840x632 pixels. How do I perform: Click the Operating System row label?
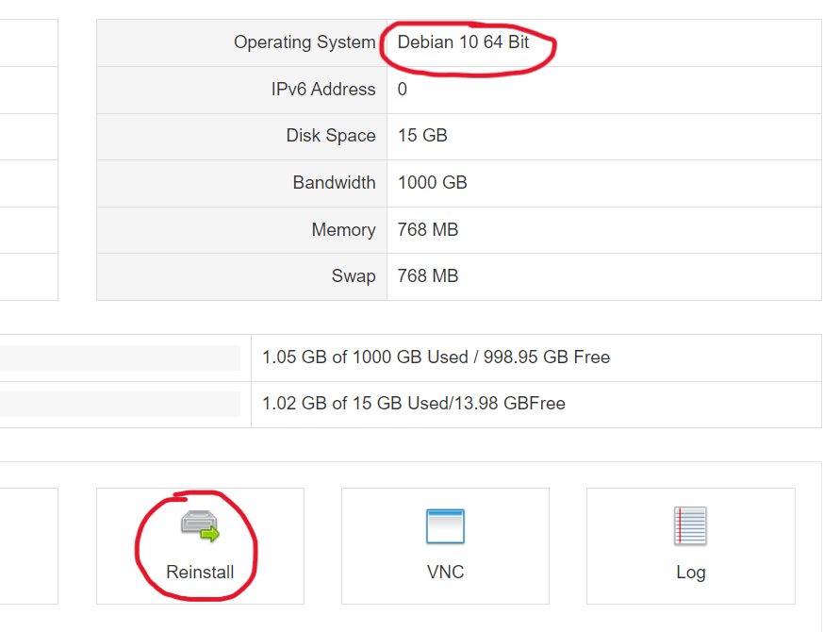(305, 42)
